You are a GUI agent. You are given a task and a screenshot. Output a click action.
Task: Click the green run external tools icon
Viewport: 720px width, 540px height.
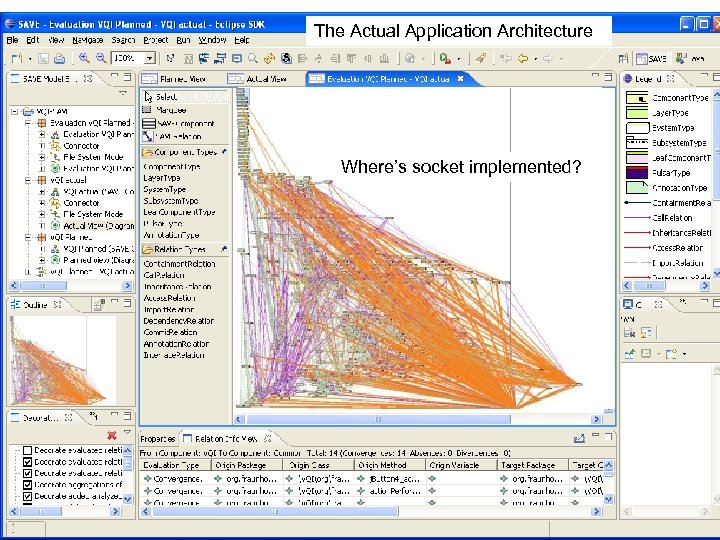pos(444,58)
